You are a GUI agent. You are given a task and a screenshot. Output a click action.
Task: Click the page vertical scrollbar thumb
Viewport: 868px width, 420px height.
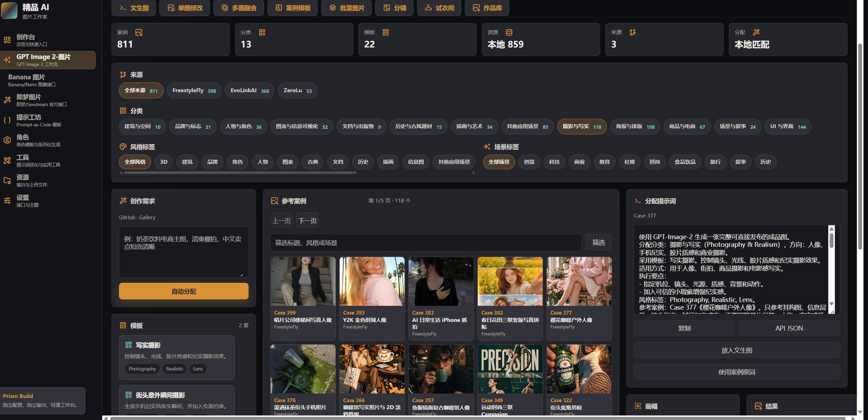pyautogui.click(x=860, y=147)
